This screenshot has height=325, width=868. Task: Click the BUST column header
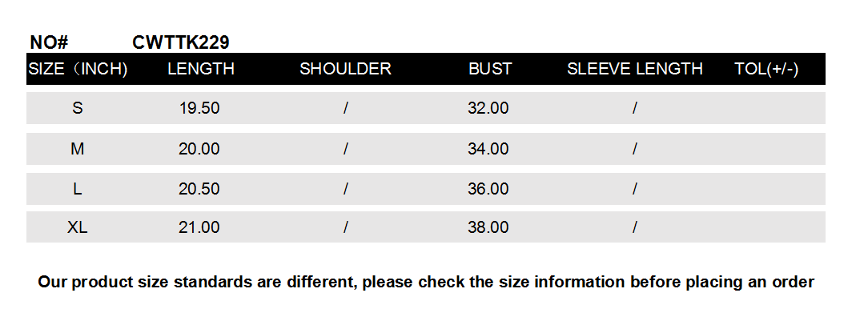[489, 69]
